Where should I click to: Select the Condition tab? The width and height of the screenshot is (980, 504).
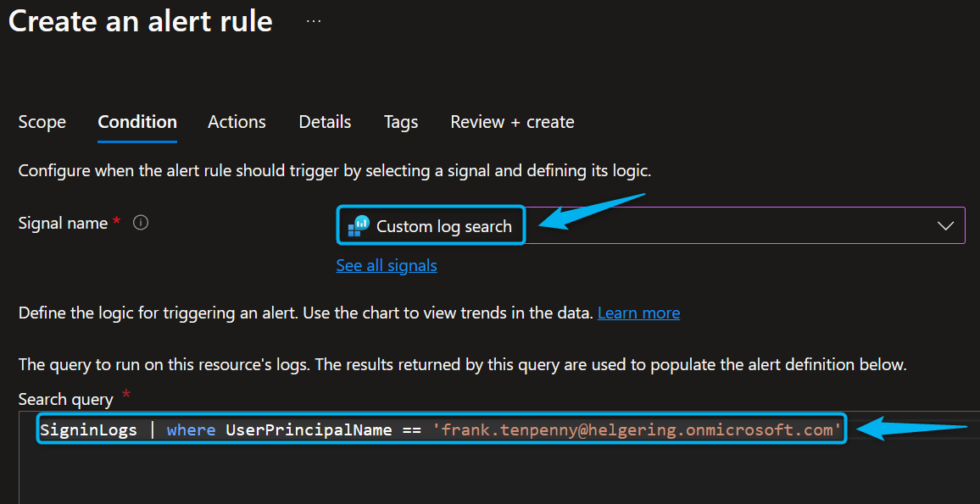point(137,122)
